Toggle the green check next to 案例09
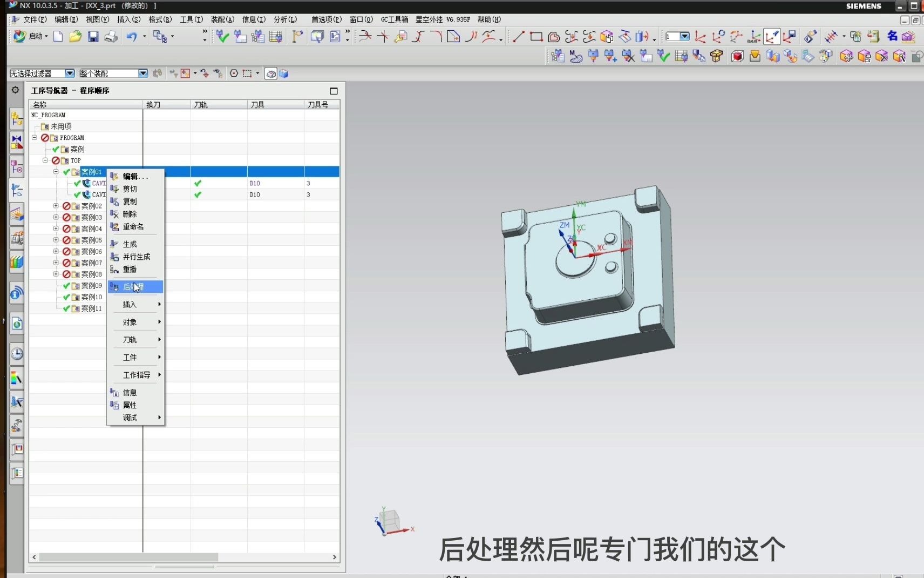This screenshot has width=924, height=578. pyautogui.click(x=65, y=285)
